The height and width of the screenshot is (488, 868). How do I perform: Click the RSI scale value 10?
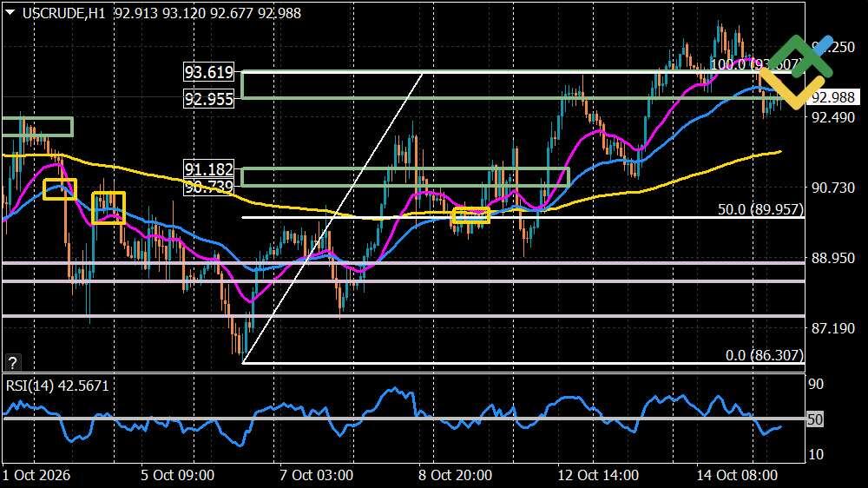point(816,454)
